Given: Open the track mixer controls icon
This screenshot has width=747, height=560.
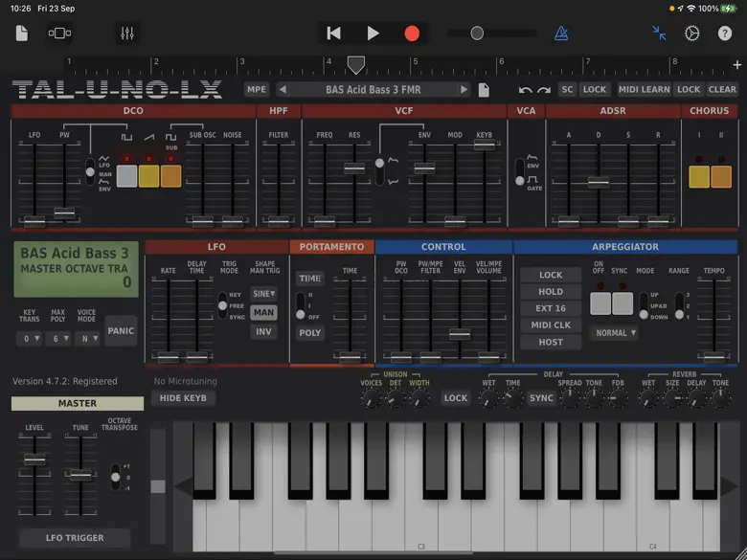Looking at the screenshot, I should tap(127, 34).
